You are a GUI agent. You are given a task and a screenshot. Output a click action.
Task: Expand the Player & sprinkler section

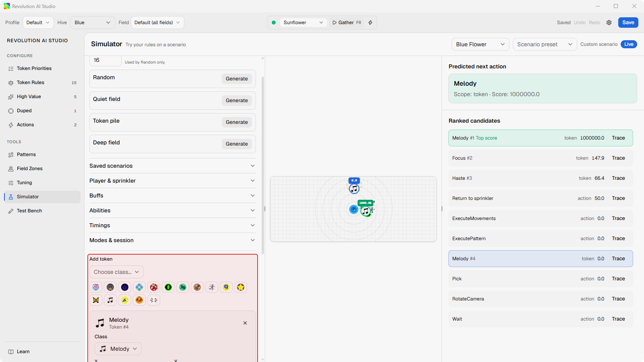173,181
